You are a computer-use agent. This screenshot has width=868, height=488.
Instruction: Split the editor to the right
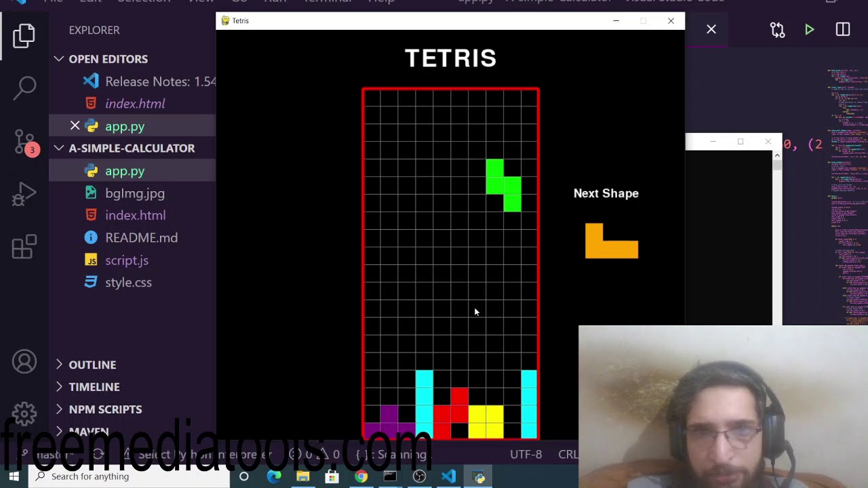point(843,30)
